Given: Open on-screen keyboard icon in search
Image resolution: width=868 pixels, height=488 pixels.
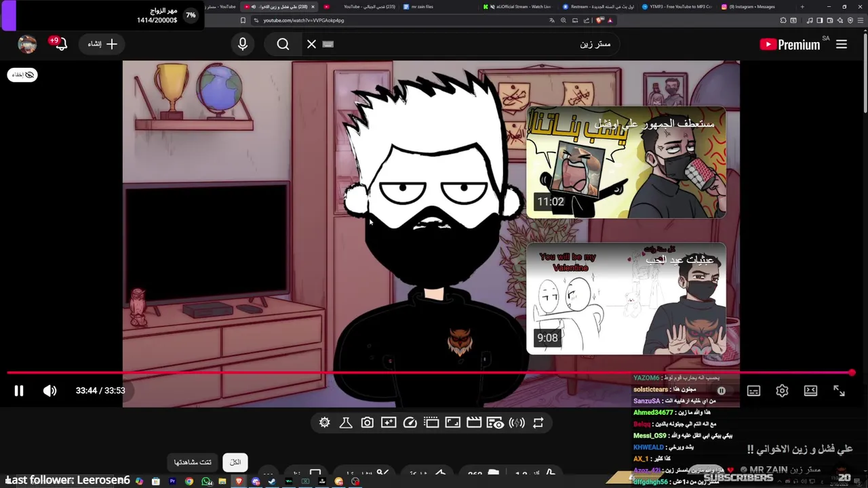Looking at the screenshot, I should pyautogui.click(x=328, y=44).
